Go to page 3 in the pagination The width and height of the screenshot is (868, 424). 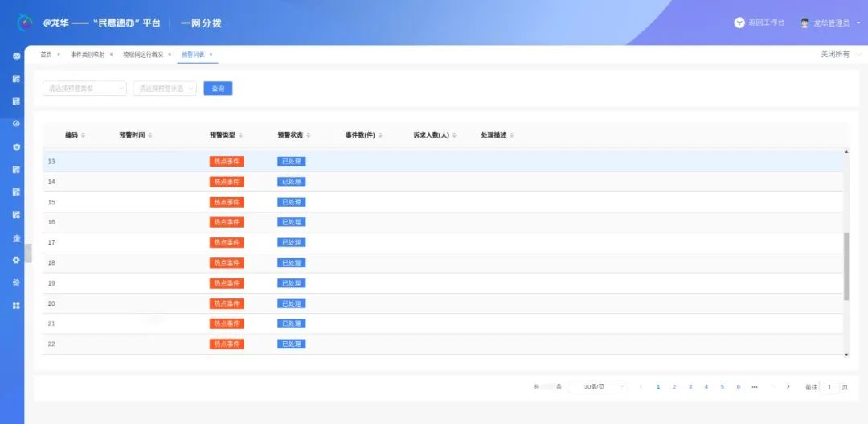[690, 387]
